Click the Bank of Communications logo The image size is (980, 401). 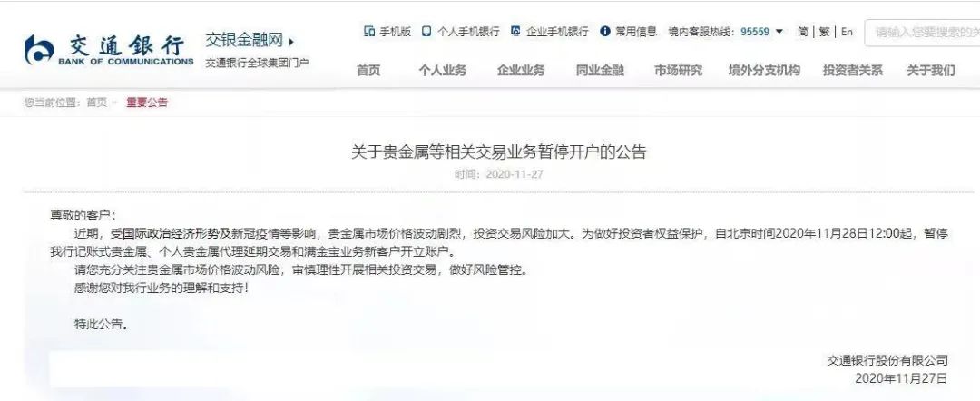(110, 49)
